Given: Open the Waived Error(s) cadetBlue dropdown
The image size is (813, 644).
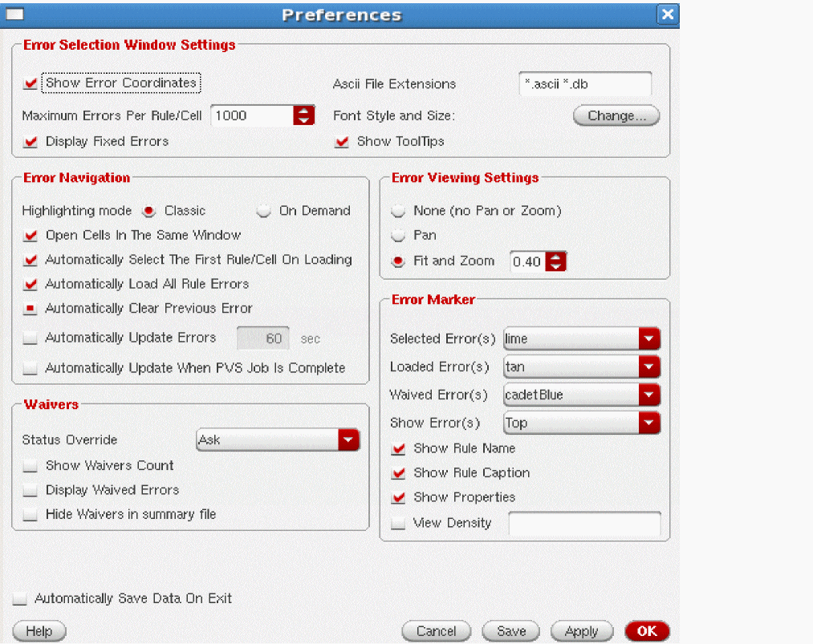Looking at the screenshot, I should click(x=649, y=395).
